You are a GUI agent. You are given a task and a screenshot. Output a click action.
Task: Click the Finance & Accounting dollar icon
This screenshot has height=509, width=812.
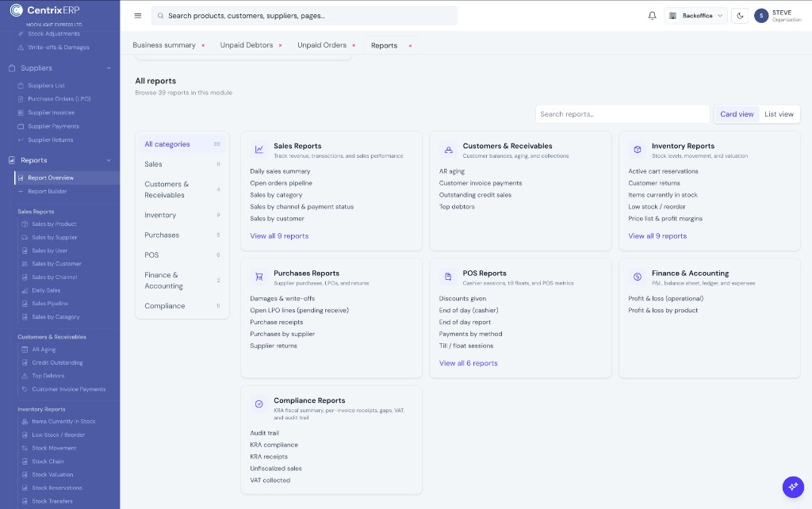[x=638, y=277]
